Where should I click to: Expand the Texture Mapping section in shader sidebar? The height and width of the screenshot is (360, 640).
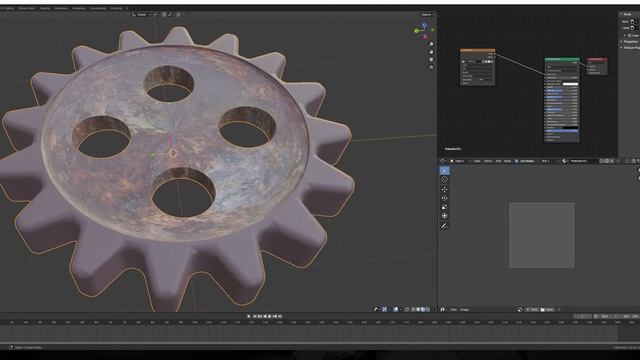pos(630,48)
